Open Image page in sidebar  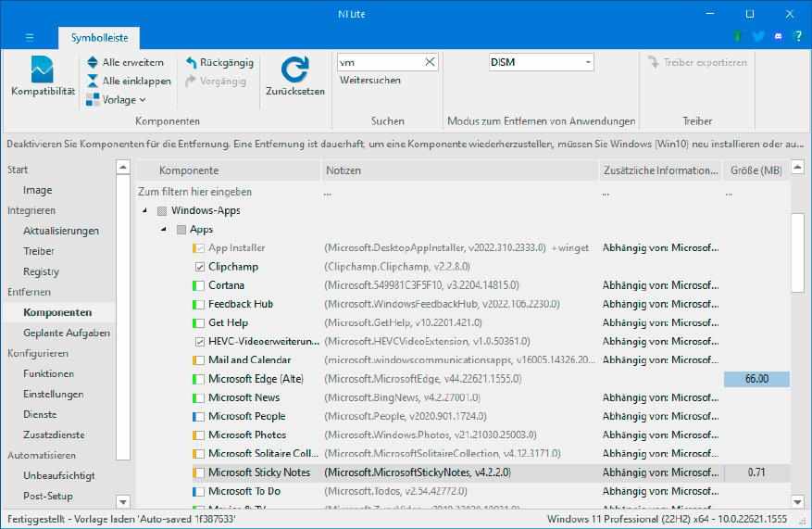[37, 190]
